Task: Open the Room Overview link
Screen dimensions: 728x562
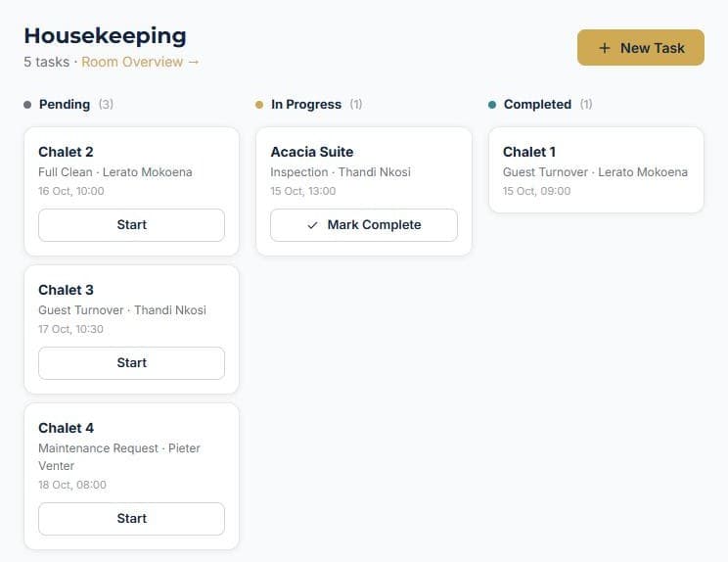Action: [140, 62]
